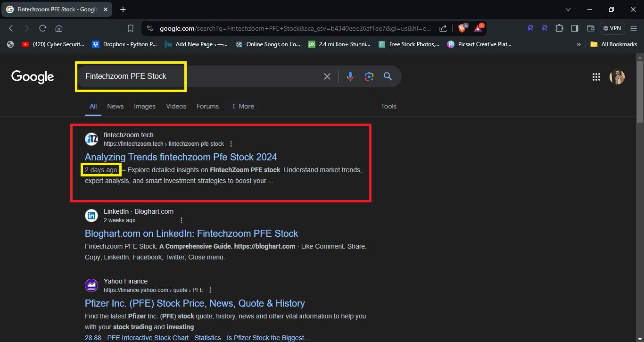Screen dimensions: 644x342
Task: Click into the Google search query field
Action: pos(198,76)
